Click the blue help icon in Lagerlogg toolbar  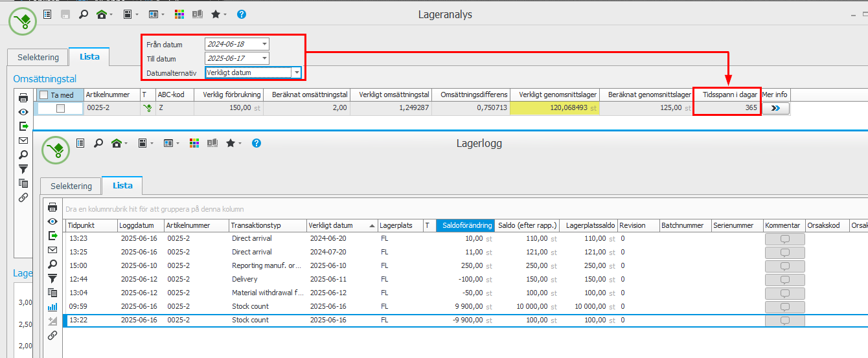pyautogui.click(x=257, y=143)
